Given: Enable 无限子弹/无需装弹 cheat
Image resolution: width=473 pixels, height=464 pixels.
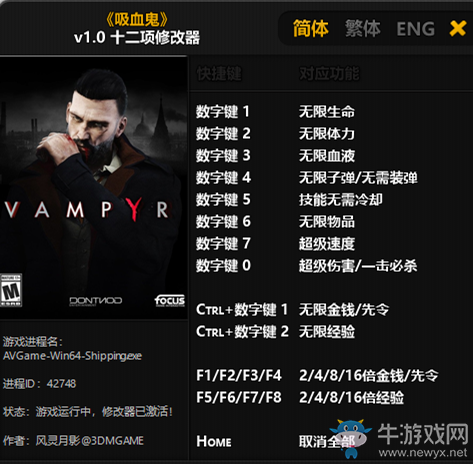Looking at the screenshot, I should (x=358, y=178).
